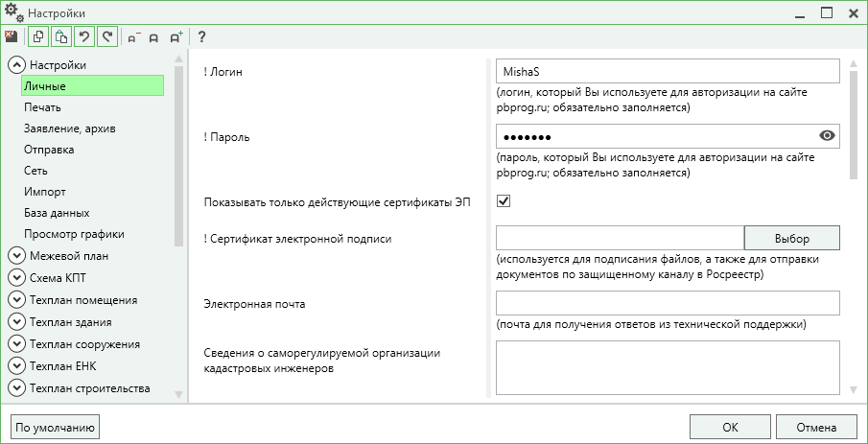Maximize the Настройки window
868x444 pixels.
coord(827,13)
